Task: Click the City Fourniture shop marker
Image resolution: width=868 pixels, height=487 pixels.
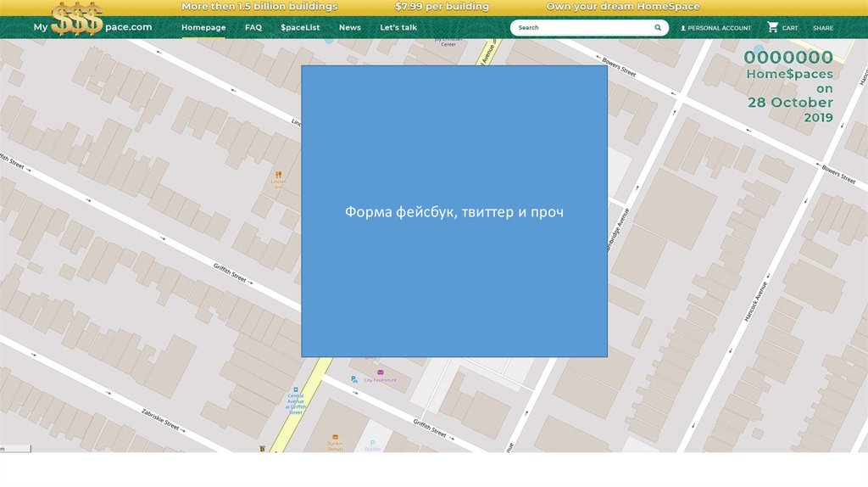Action: pos(380,372)
